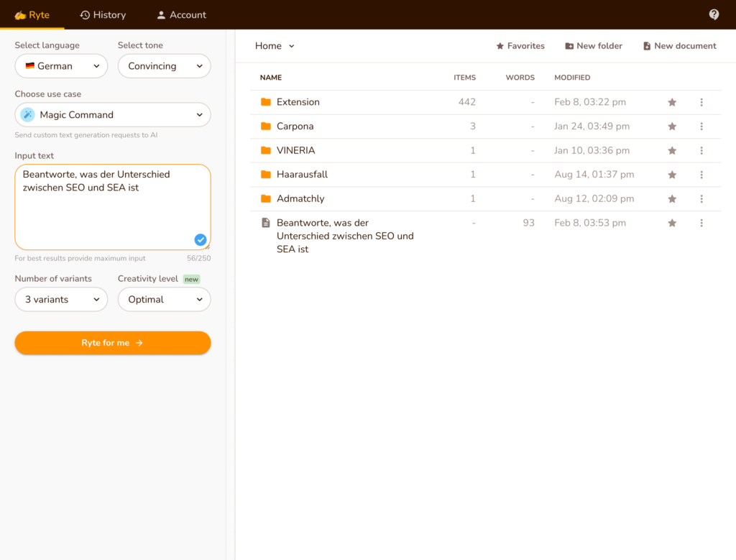Open more options for Extension folder
The image size is (736, 560).
coord(701,102)
